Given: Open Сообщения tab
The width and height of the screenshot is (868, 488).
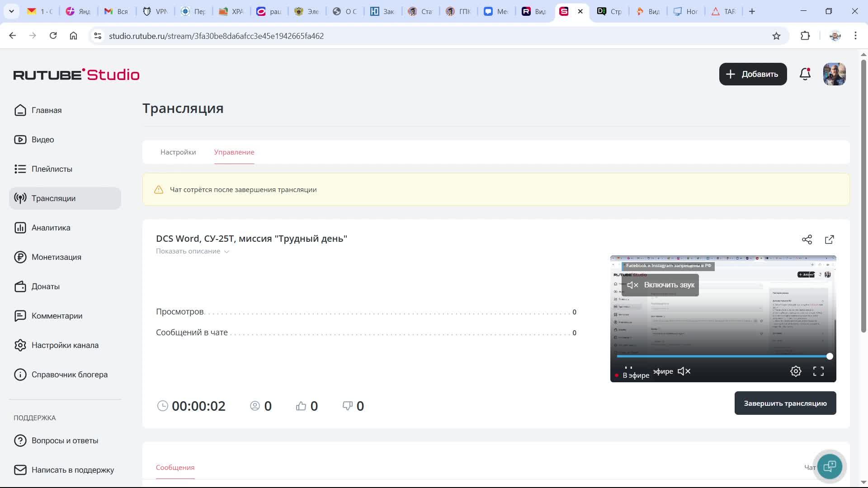Looking at the screenshot, I should (175, 468).
